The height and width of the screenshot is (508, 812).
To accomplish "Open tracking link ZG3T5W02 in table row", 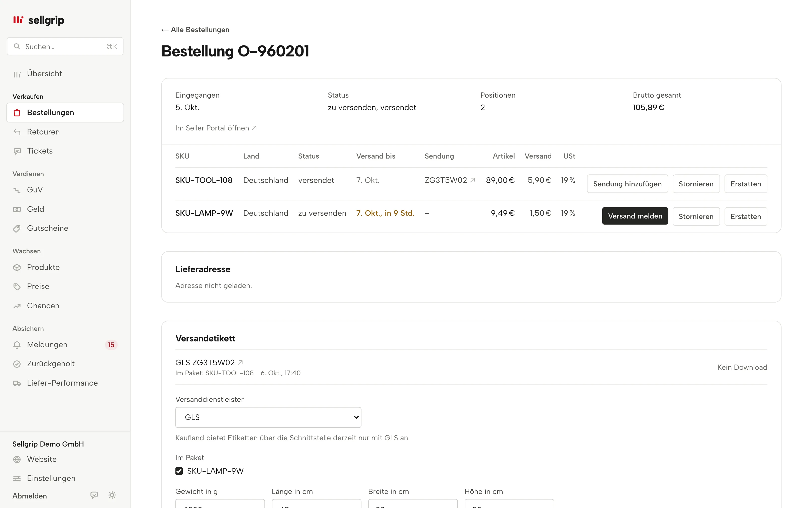I will pyautogui.click(x=450, y=180).
